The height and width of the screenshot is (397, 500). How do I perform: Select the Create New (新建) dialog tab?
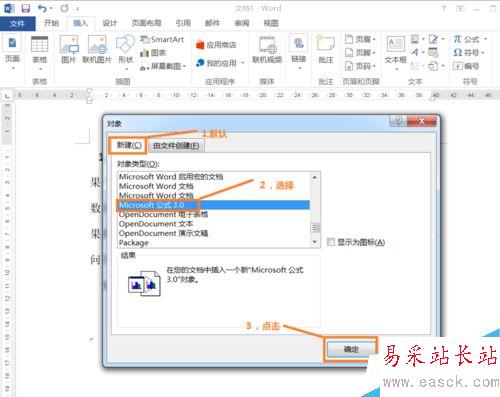[x=128, y=145]
